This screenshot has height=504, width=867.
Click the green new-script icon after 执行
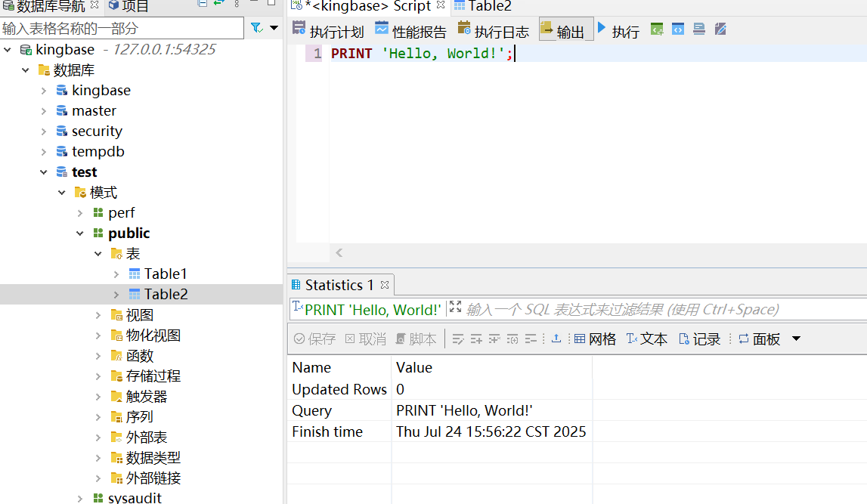pos(657,29)
